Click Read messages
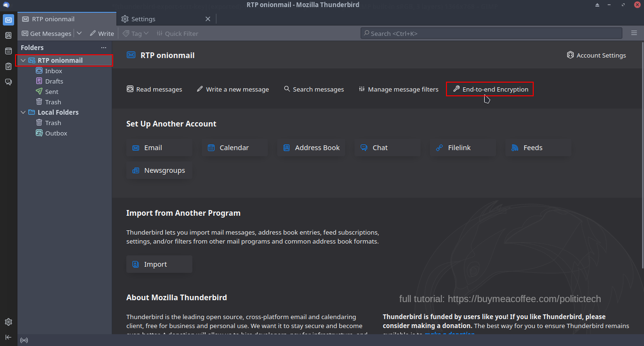The height and width of the screenshot is (346, 644). (155, 89)
